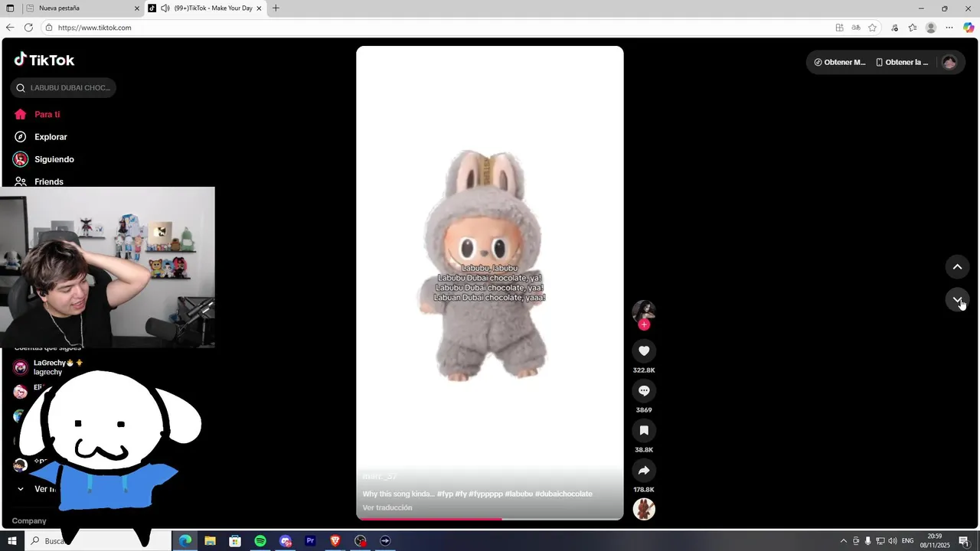Click the Company footer link
The width and height of the screenshot is (980, 551).
pos(29,520)
